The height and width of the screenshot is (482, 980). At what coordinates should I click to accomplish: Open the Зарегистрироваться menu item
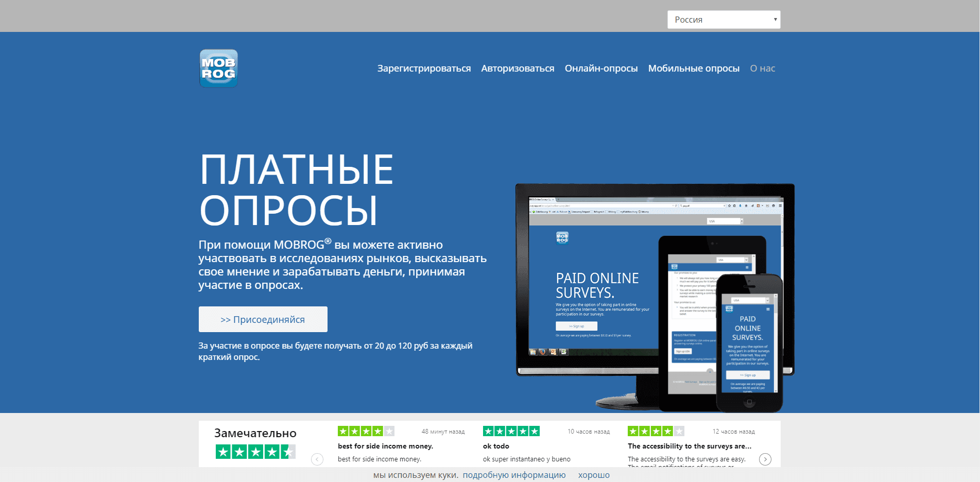click(x=424, y=68)
